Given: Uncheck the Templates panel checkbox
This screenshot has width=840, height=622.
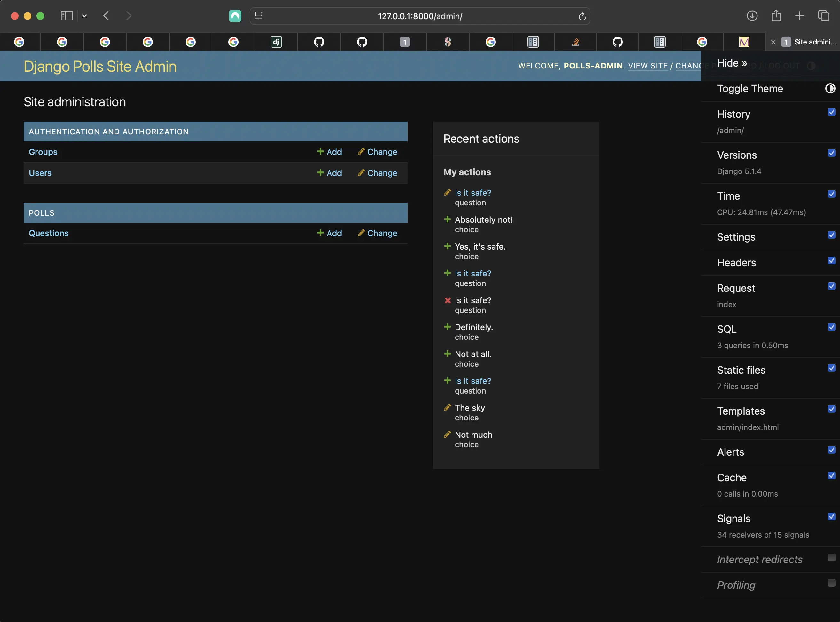Looking at the screenshot, I should (831, 409).
